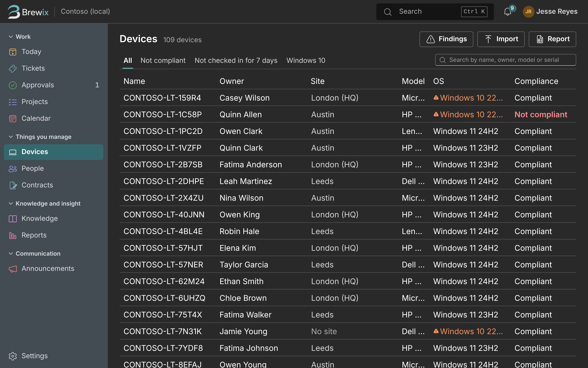Switch to Not compliant tab
Image resolution: width=588 pixels, height=368 pixels.
tap(163, 60)
